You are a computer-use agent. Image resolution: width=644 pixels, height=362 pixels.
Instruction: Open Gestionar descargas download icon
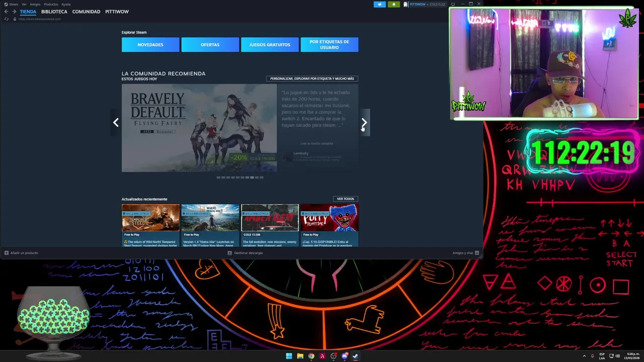click(x=230, y=253)
